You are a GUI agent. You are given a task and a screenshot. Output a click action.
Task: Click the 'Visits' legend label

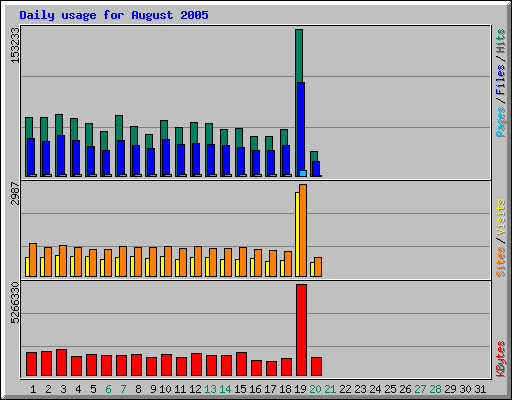click(x=500, y=217)
